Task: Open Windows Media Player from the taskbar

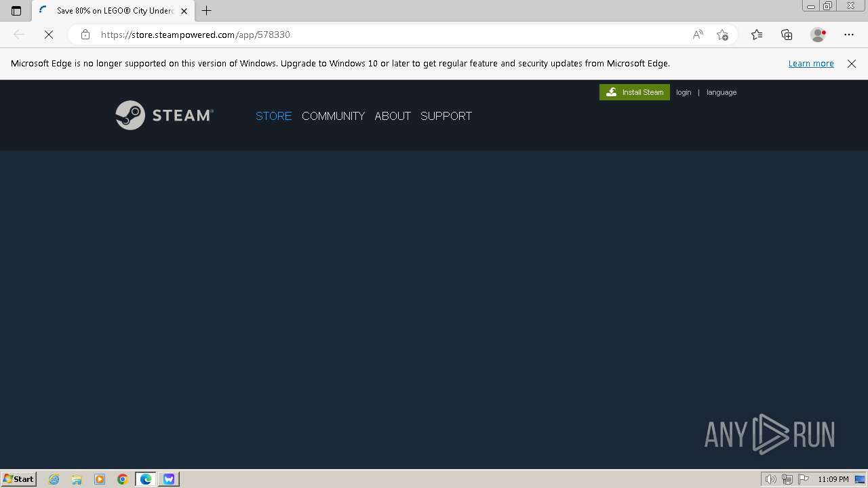Action: tap(100, 479)
